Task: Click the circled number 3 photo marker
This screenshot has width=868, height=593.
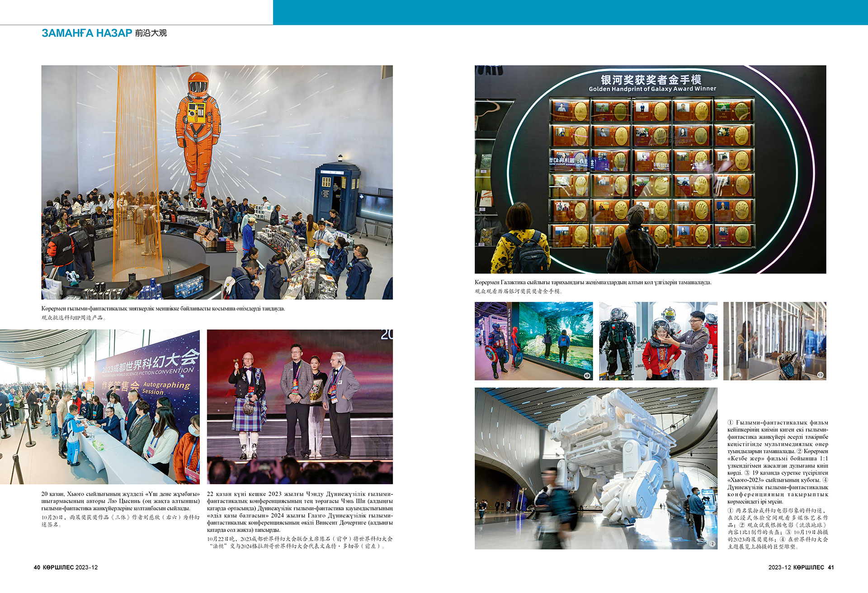Action: coord(820,375)
